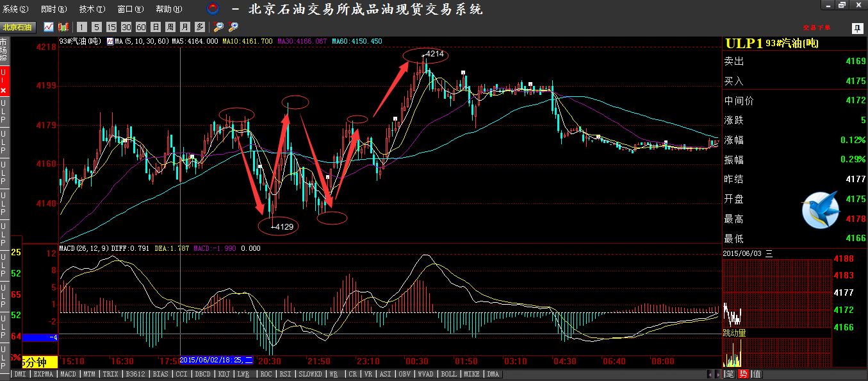868x381 pixels.
Task: Select the 30-minute period button
Action: [126, 27]
